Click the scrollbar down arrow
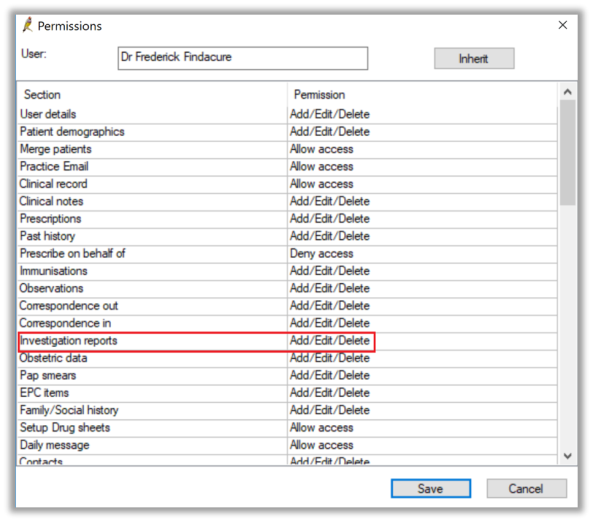The height and width of the screenshot is (522, 593). [x=567, y=456]
